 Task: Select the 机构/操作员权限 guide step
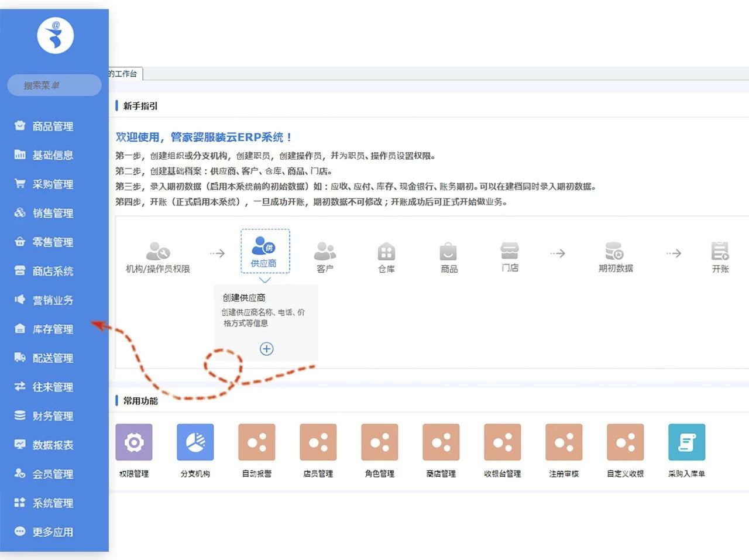[x=158, y=257]
